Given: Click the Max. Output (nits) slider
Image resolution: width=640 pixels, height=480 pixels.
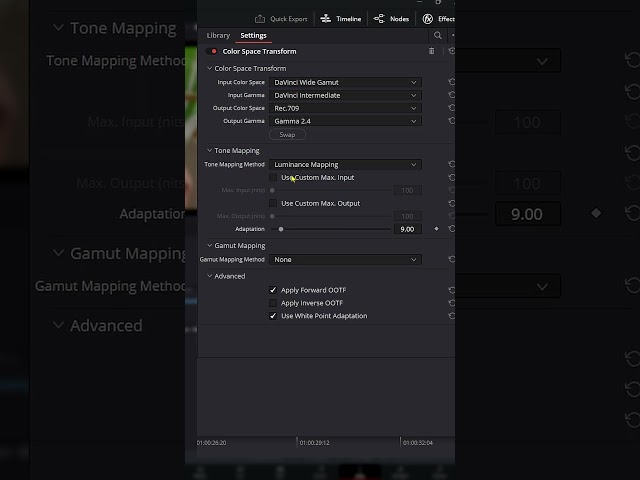Looking at the screenshot, I should coord(330,216).
